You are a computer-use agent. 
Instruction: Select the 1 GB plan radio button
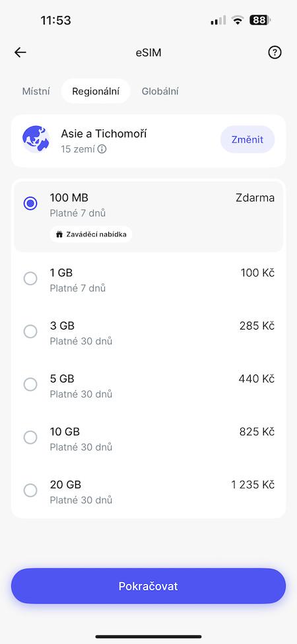click(x=30, y=279)
